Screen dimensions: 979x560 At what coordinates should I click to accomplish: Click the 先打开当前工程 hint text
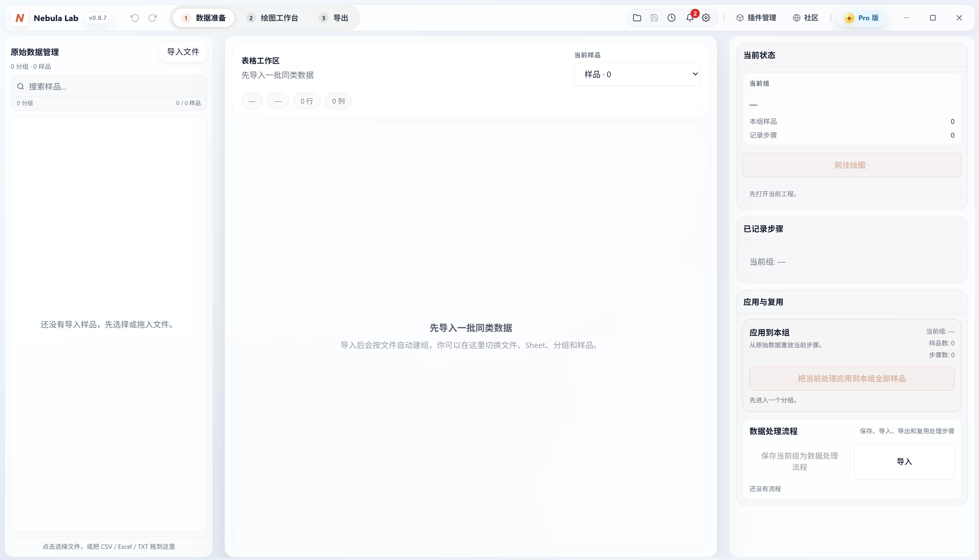pyautogui.click(x=773, y=194)
